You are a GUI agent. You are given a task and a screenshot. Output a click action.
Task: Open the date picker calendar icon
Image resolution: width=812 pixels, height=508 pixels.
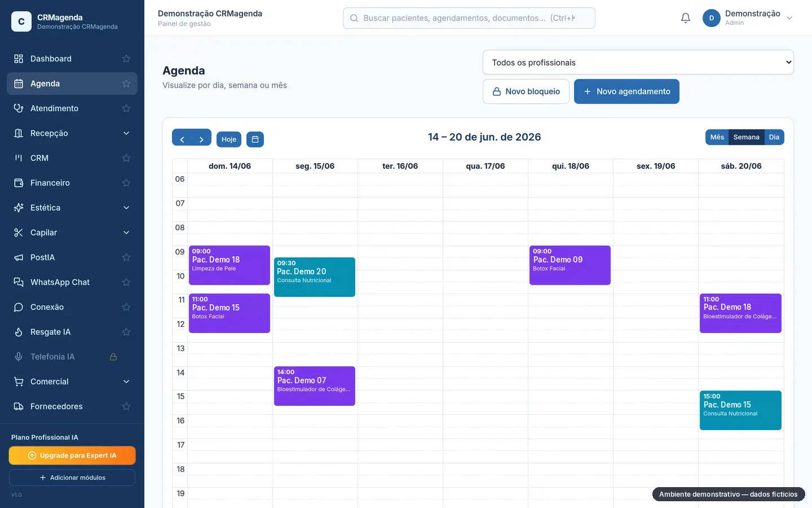coord(255,139)
